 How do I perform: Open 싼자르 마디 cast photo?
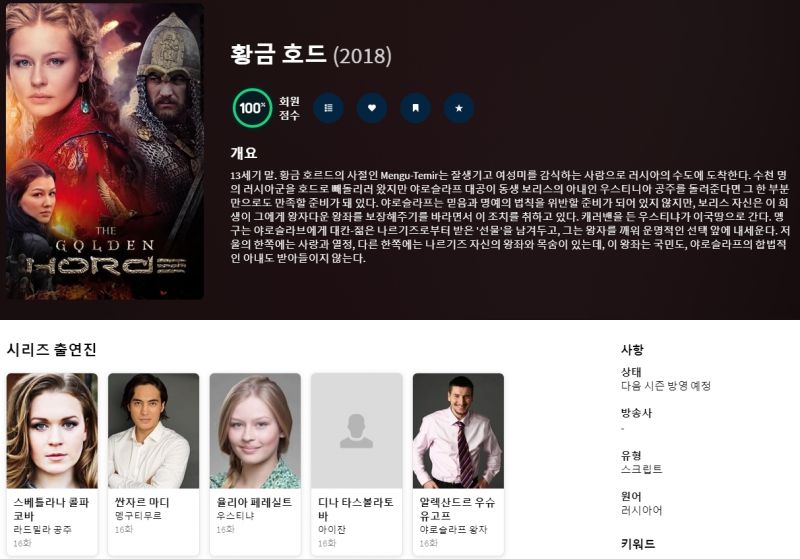click(154, 430)
